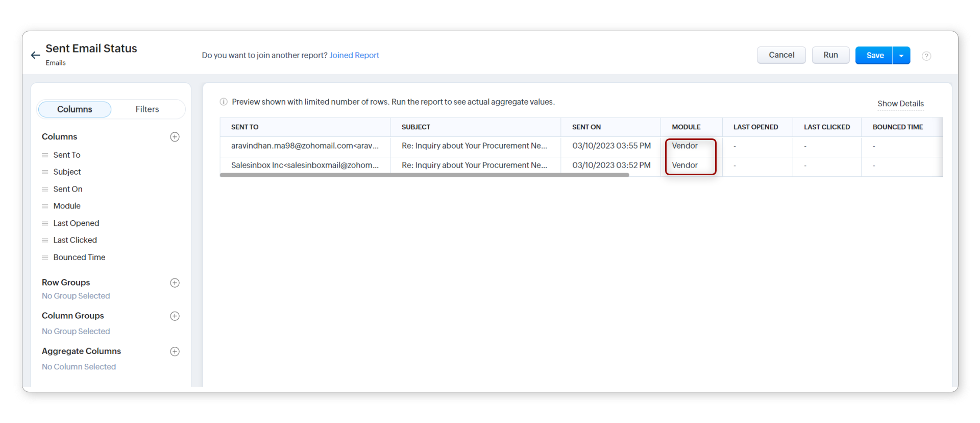This screenshot has height=423, width=980.
Task: Save the report
Action: (x=874, y=56)
